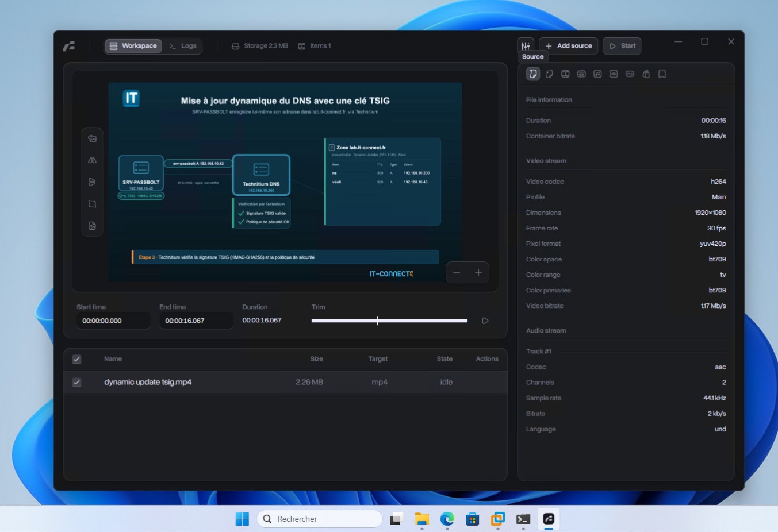The height and width of the screenshot is (532, 778).
Task: Uncheck the dynamic update tsig.mp4 checkbox
Action: coord(76,382)
